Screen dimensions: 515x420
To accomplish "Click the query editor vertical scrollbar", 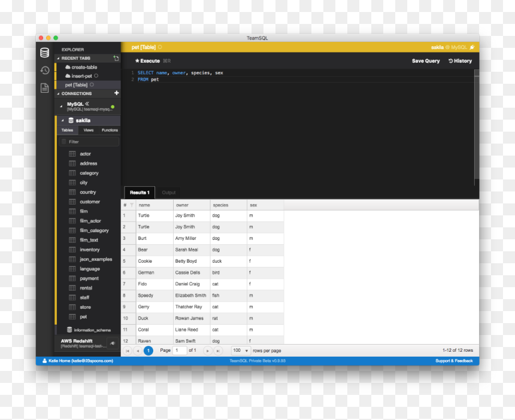I will 477,128.
